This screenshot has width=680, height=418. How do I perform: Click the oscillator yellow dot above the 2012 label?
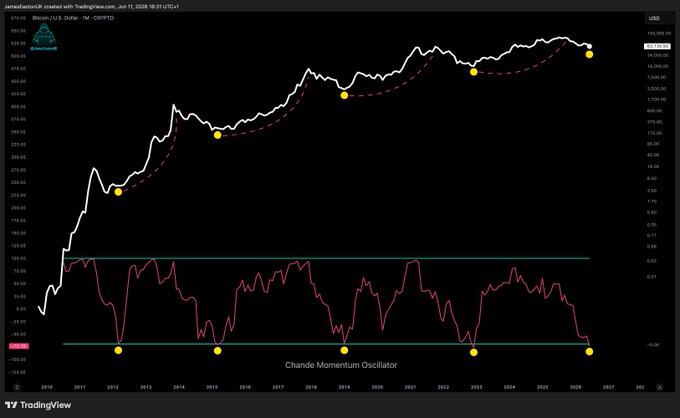coord(118,350)
